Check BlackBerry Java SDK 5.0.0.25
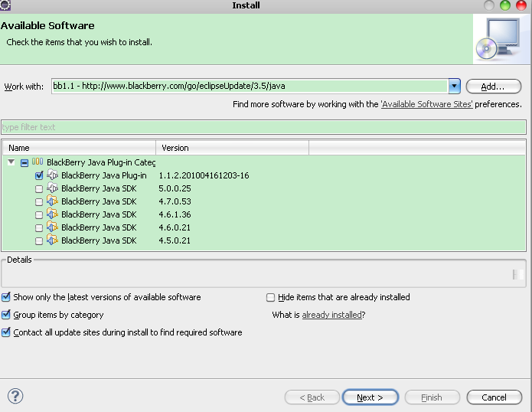 (x=39, y=188)
